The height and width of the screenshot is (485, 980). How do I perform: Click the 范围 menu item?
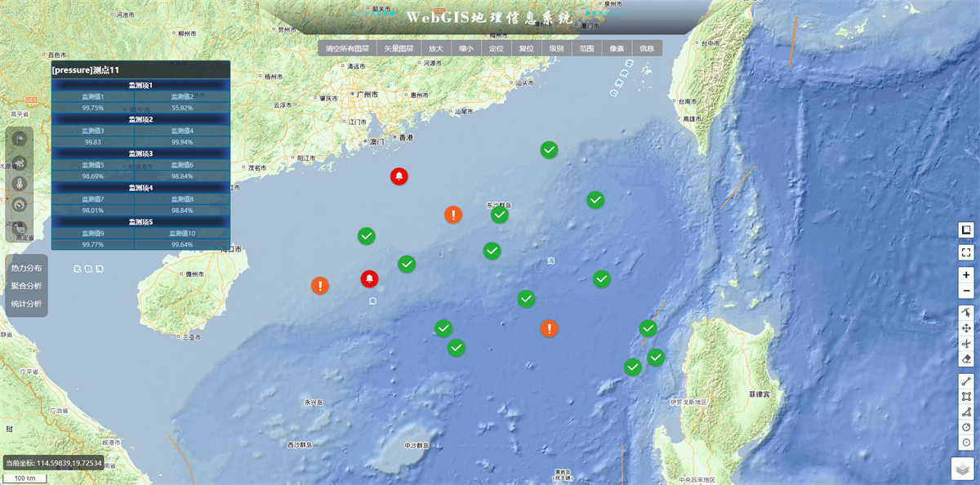pyautogui.click(x=586, y=48)
